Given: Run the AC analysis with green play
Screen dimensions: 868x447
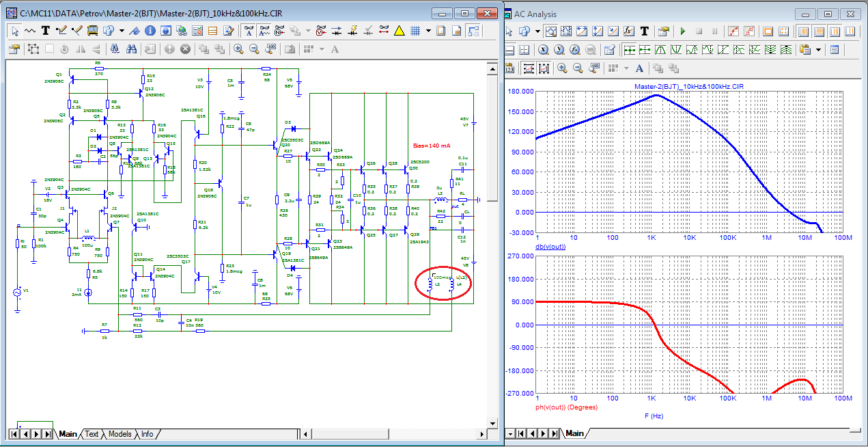Looking at the screenshot, I should pos(682,31).
